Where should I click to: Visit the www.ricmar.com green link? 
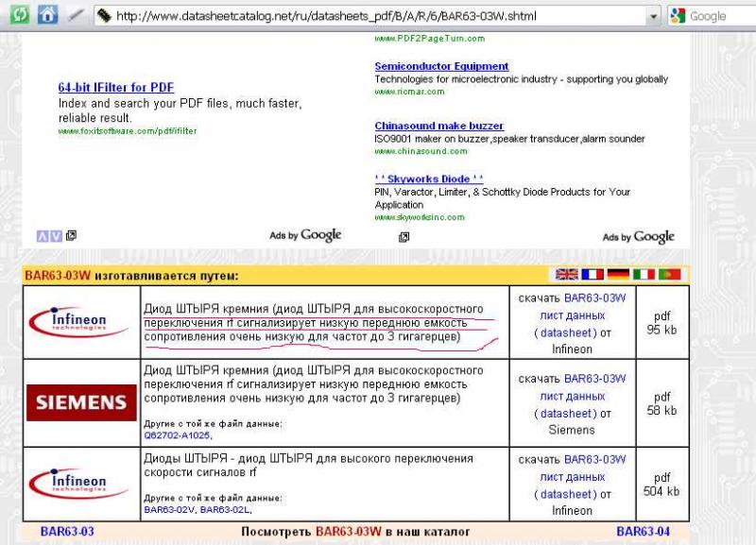409,92
